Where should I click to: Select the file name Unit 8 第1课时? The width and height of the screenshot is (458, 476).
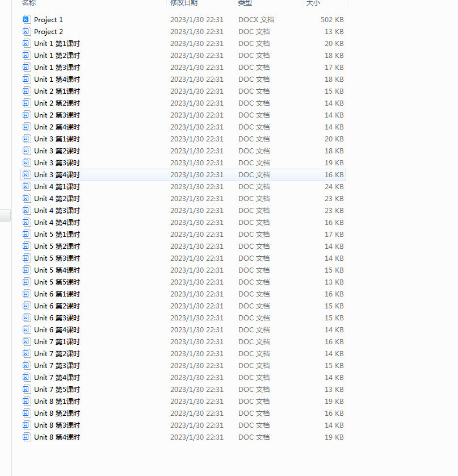57,402
